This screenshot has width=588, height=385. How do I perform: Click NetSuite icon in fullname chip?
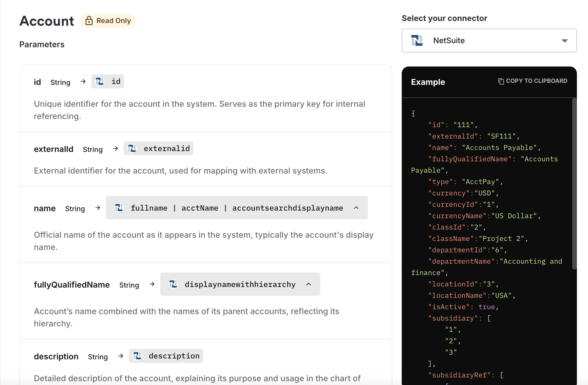[119, 208]
